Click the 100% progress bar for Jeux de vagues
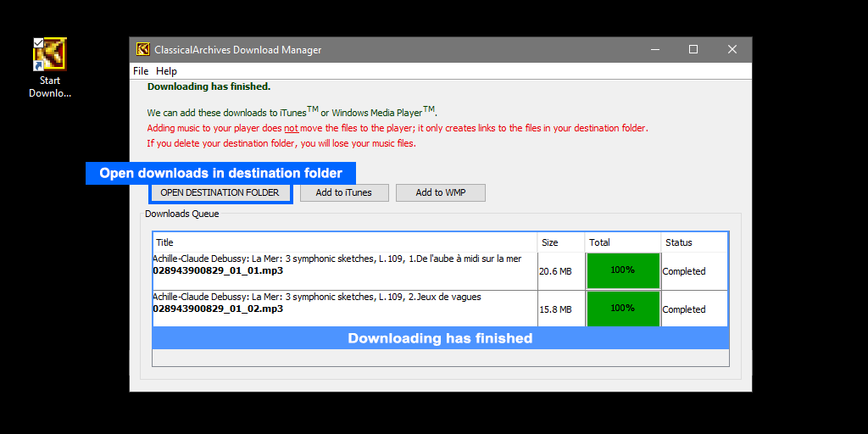Image resolution: width=868 pixels, height=434 pixels. point(622,309)
